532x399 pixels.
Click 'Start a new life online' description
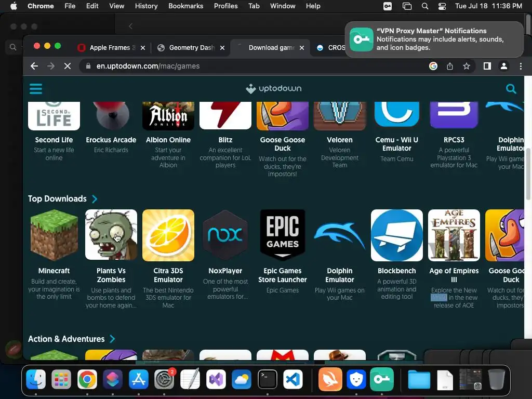click(x=54, y=154)
